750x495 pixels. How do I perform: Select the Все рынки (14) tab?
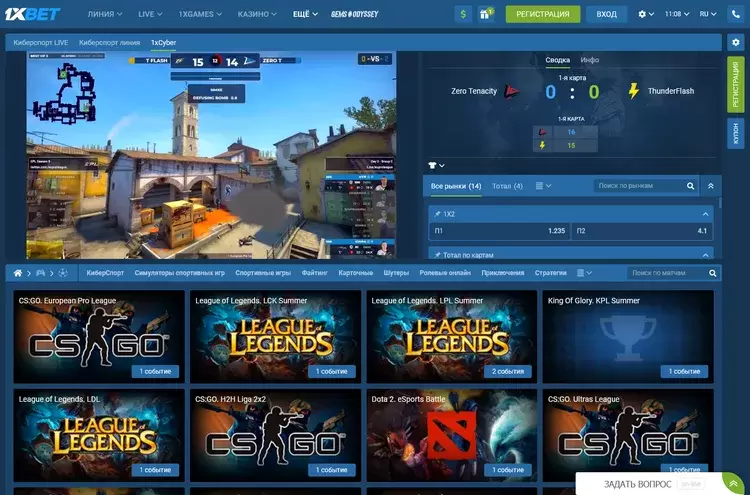click(456, 186)
